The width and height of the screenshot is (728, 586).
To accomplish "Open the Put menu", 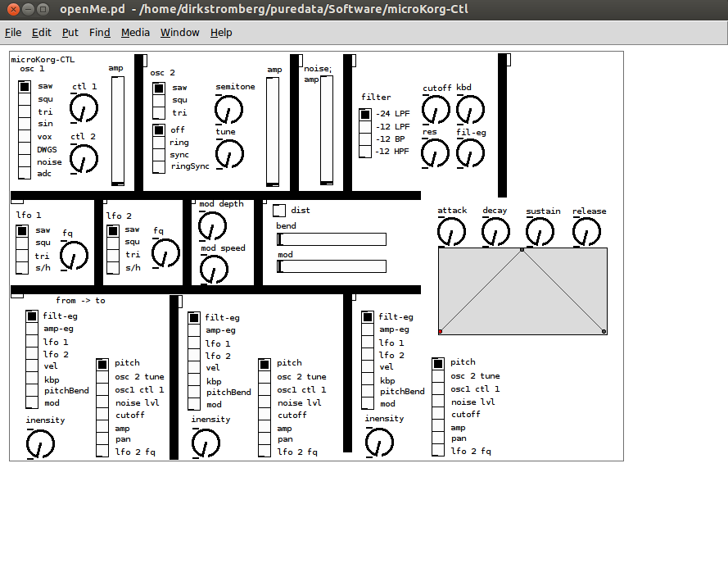I will (x=70, y=33).
